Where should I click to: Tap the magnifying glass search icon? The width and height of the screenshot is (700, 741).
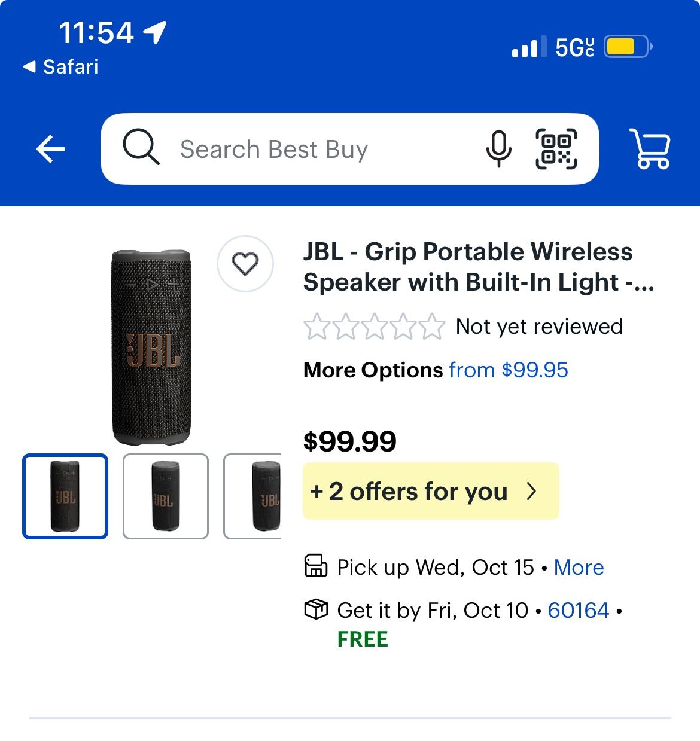click(x=141, y=148)
